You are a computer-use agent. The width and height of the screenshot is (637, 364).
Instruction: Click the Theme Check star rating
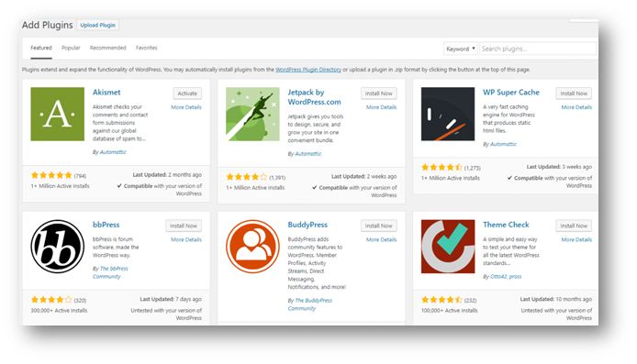coord(441,300)
